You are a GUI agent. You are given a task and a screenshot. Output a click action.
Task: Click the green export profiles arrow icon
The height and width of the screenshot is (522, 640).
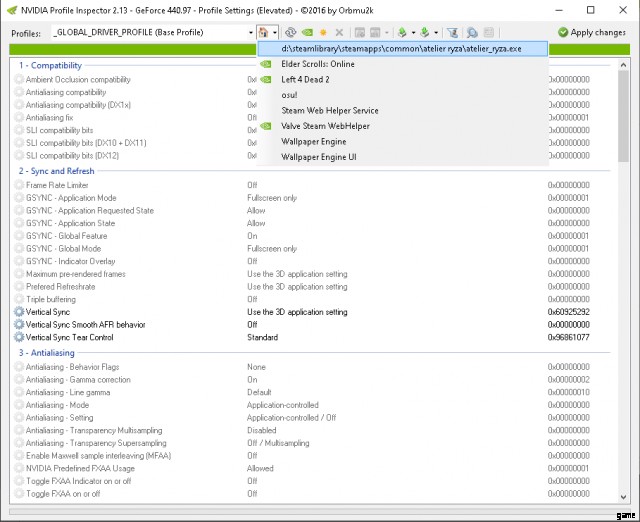pos(400,33)
